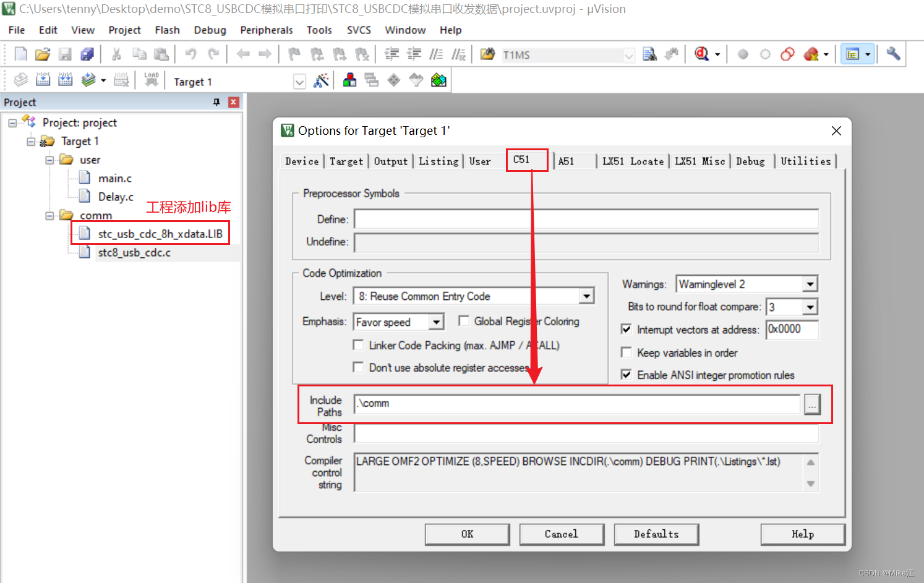Open Configuration wrench icon
The height and width of the screenshot is (583, 924).
tap(893, 54)
